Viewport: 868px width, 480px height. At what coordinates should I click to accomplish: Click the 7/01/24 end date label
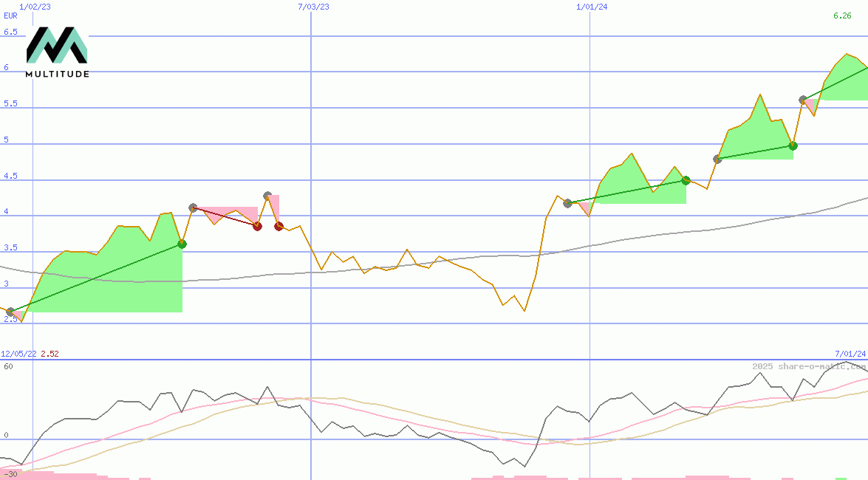point(850,354)
